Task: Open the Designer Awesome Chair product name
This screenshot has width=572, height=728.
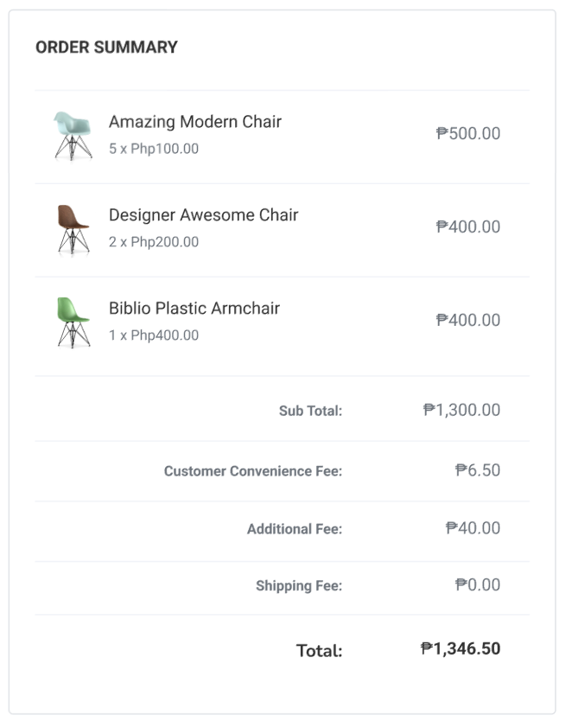Action: [x=203, y=215]
